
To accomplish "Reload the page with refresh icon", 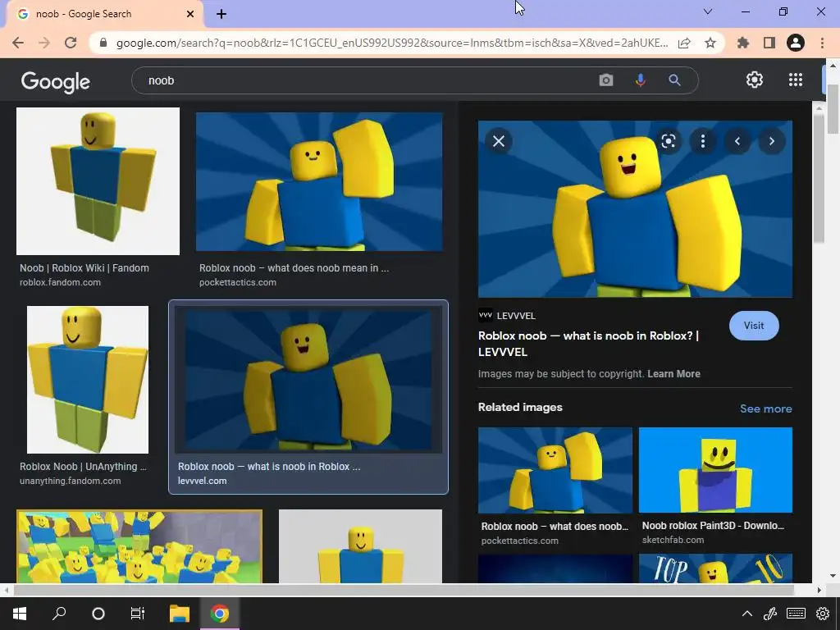I will pos(71,43).
